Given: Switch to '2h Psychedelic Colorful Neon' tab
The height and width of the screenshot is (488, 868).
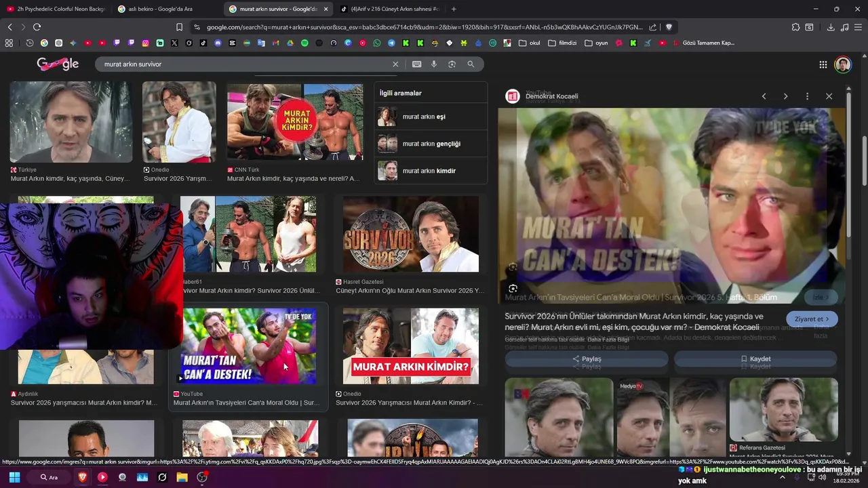Looking at the screenshot, I should 56,9.
